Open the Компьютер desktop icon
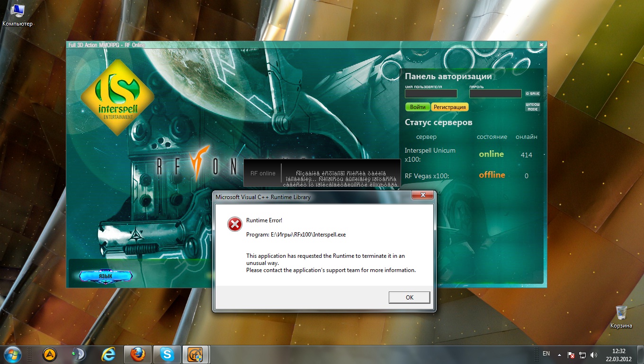The image size is (644, 364). tap(18, 15)
